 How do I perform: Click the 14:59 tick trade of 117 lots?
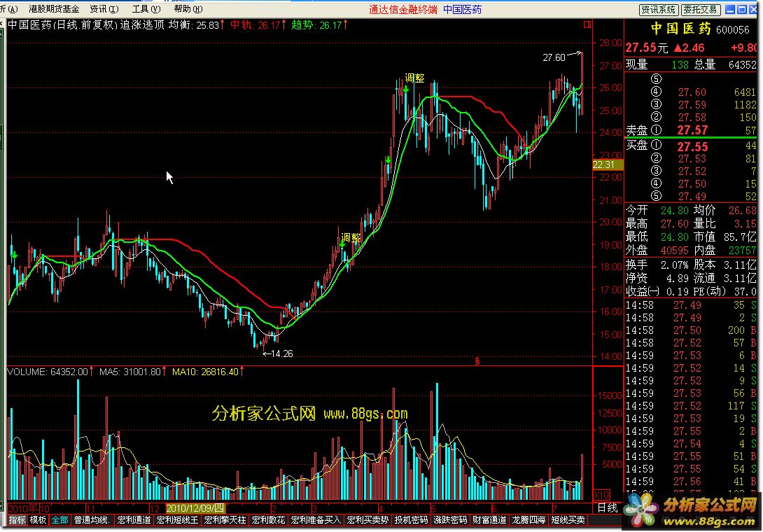pyautogui.click(x=690, y=406)
